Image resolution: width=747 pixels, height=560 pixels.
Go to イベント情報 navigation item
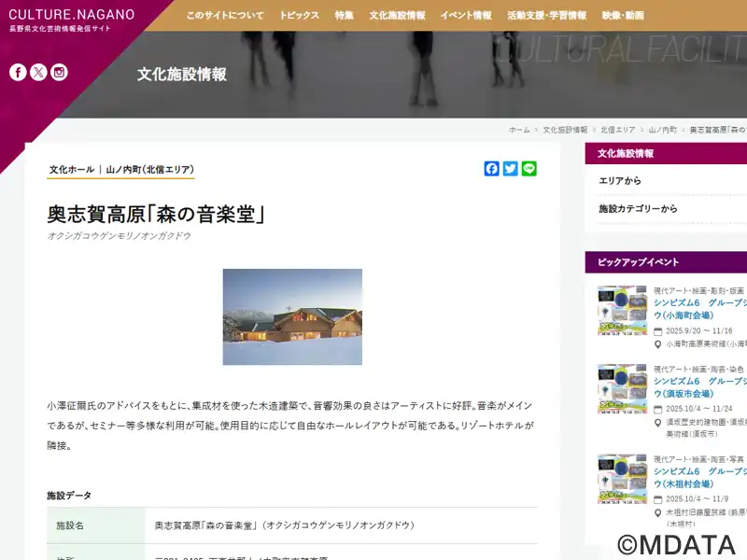466,16
